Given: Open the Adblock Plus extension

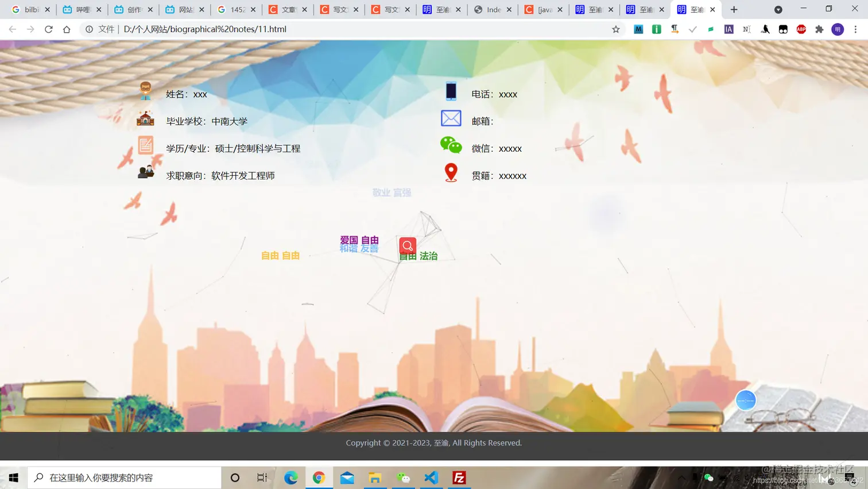Looking at the screenshot, I should tap(801, 29).
